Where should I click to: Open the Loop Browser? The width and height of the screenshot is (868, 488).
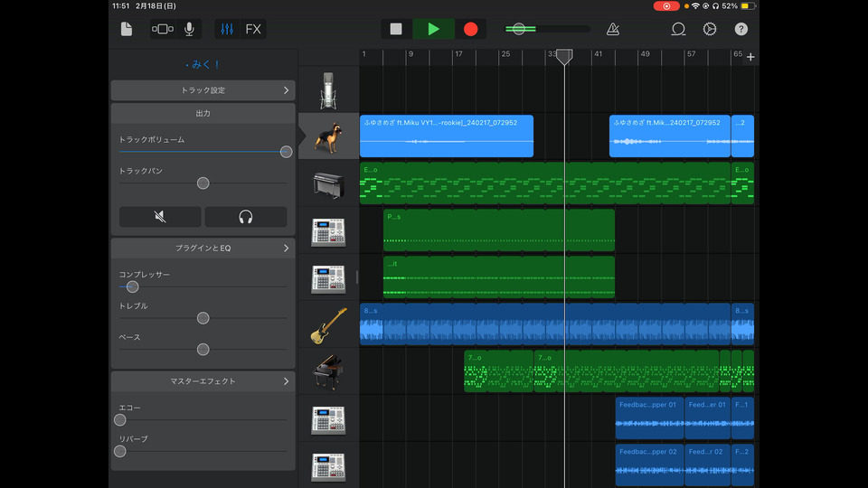pyautogui.click(x=678, y=29)
